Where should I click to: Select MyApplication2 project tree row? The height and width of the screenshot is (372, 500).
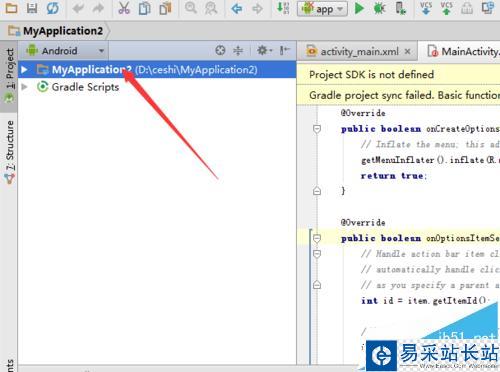click(x=157, y=70)
